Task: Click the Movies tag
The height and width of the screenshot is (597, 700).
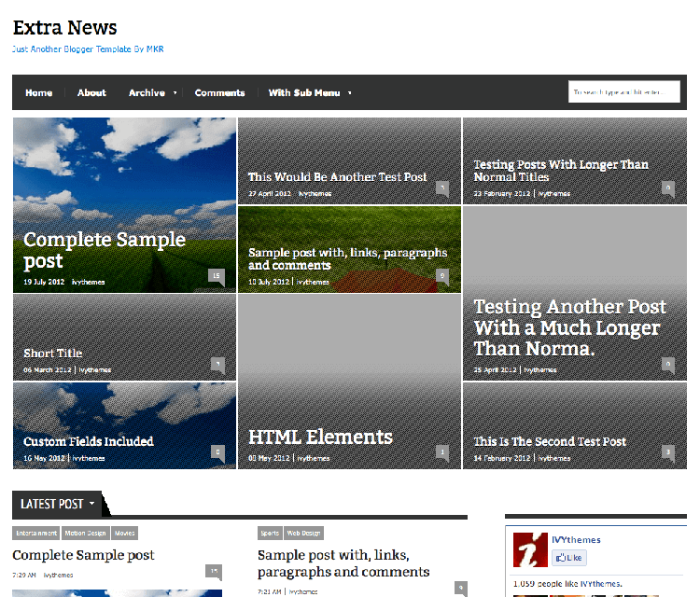Action: (x=124, y=534)
